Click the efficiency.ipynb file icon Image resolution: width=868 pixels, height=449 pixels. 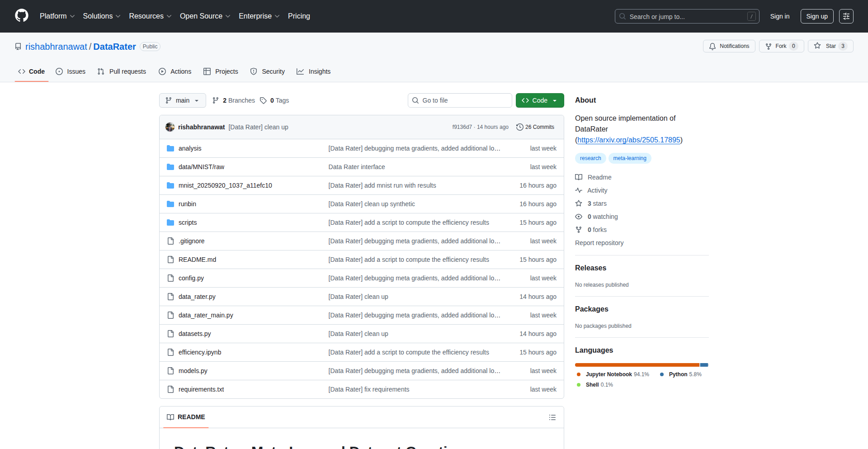(170, 352)
